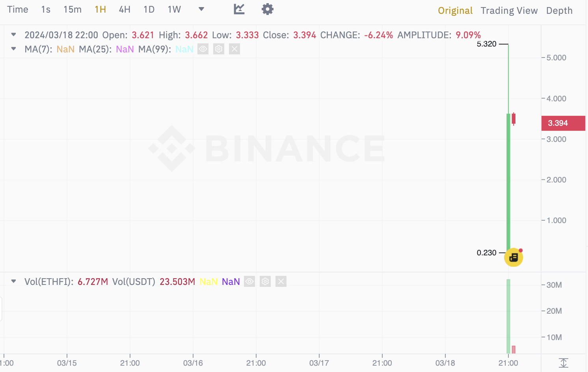Click the 0.230 low price label

(487, 253)
